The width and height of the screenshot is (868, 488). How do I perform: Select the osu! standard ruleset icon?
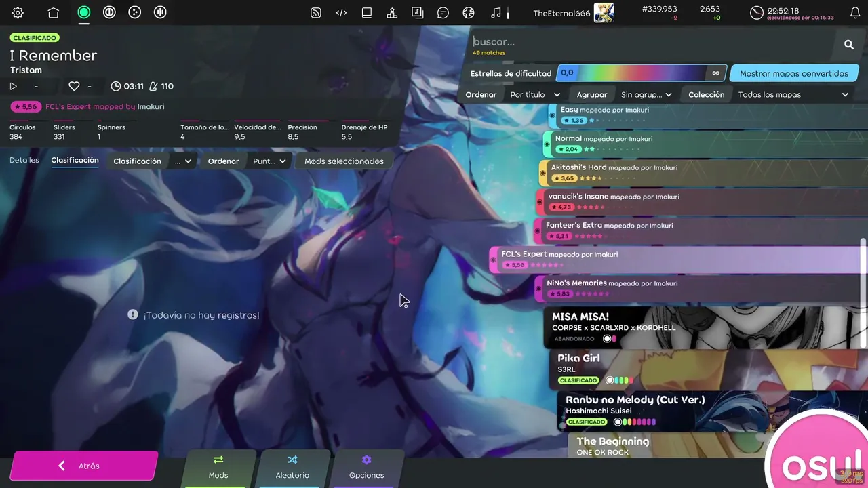coord(84,12)
